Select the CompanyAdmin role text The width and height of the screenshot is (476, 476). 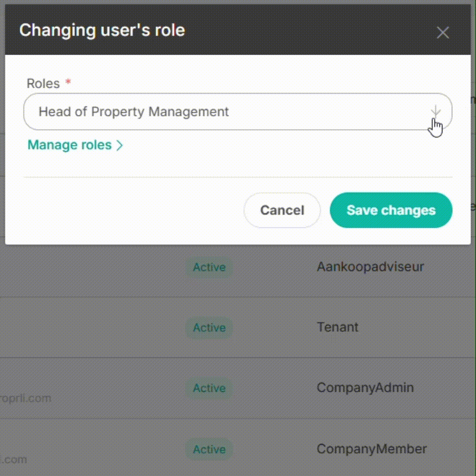pyautogui.click(x=365, y=388)
